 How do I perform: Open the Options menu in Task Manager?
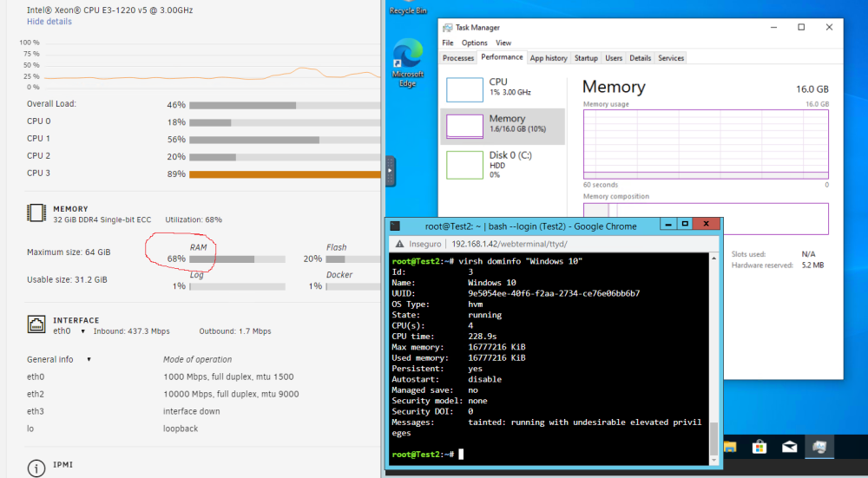click(475, 43)
